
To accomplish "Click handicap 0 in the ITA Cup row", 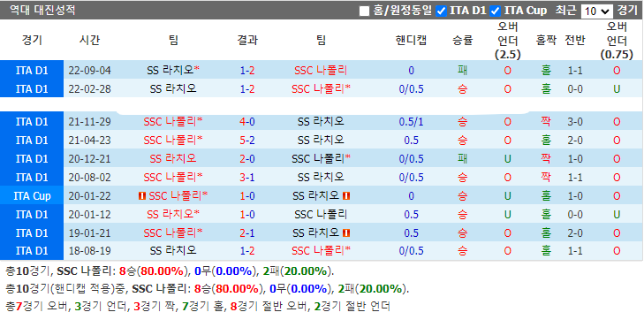I will tap(411, 196).
